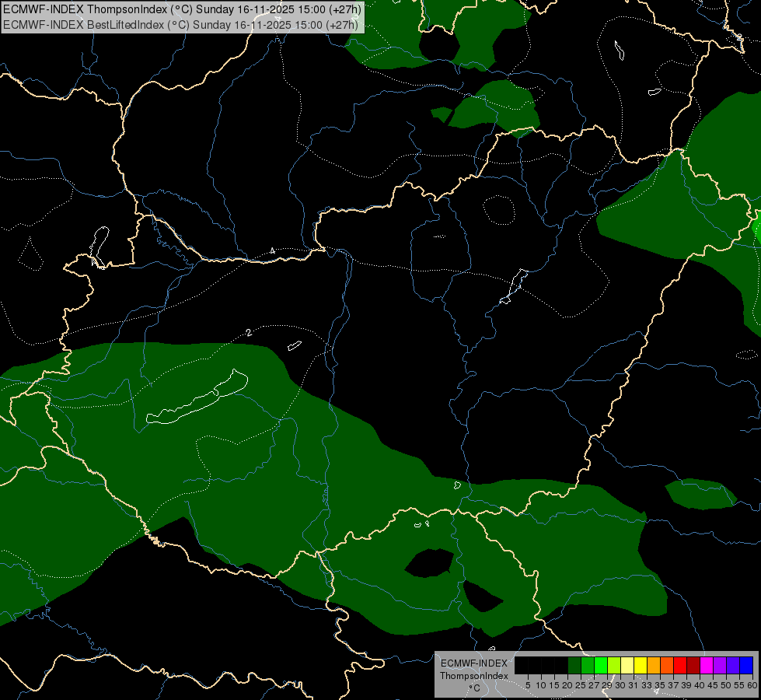761x700 pixels.
Task: Click the orange 33–35 legend swatch
Action: point(654,665)
